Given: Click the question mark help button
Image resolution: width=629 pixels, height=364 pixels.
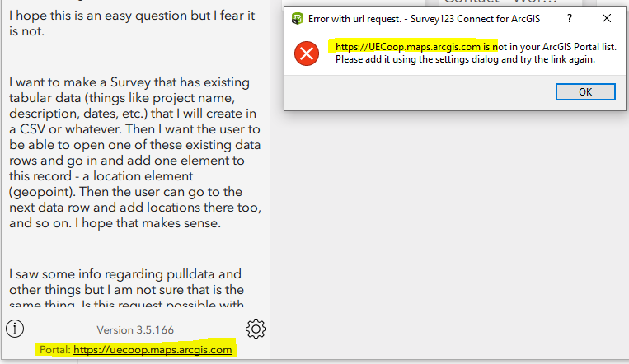Looking at the screenshot, I should point(569,18).
